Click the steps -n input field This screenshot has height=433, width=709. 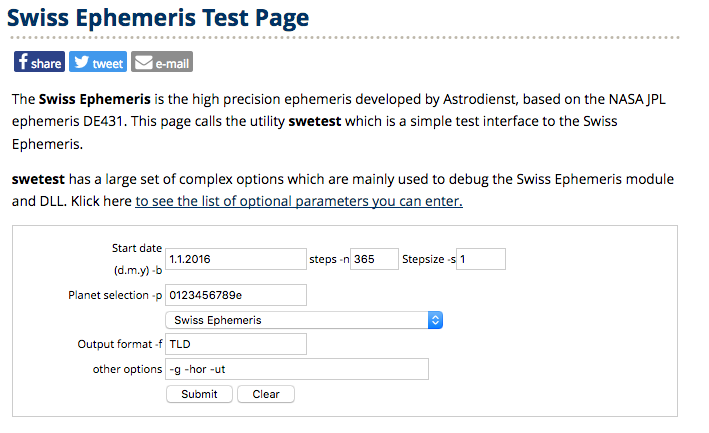pos(374,259)
